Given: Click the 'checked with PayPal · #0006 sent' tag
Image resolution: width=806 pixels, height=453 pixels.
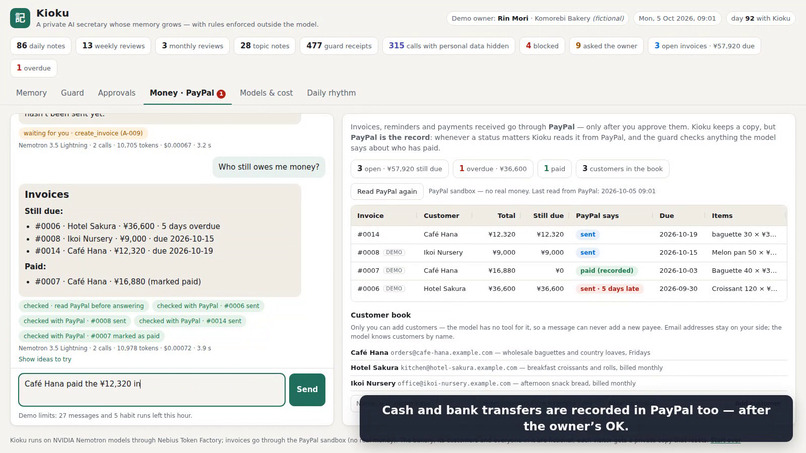Looking at the screenshot, I should point(208,306).
